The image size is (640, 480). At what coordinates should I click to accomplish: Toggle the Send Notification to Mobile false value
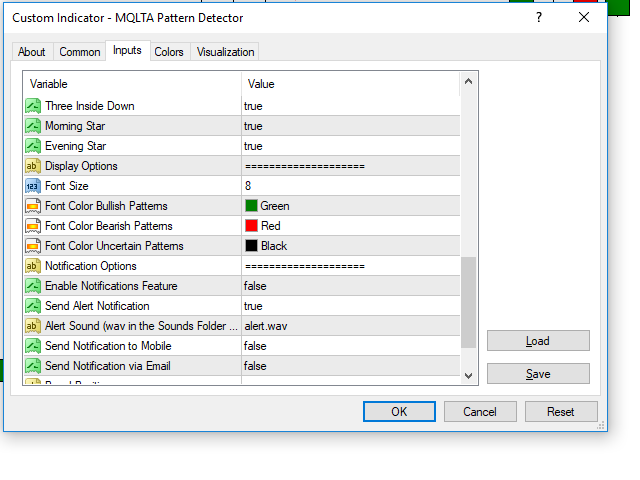pos(351,346)
